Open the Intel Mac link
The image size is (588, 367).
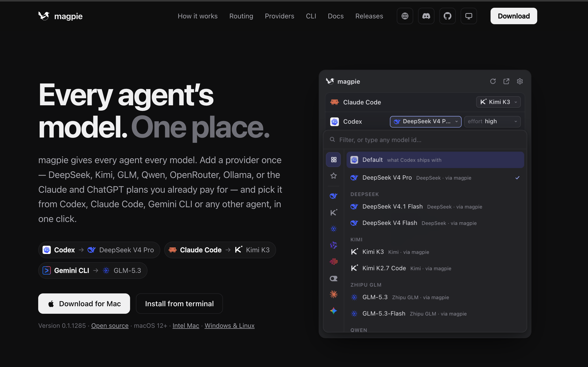pyautogui.click(x=186, y=326)
